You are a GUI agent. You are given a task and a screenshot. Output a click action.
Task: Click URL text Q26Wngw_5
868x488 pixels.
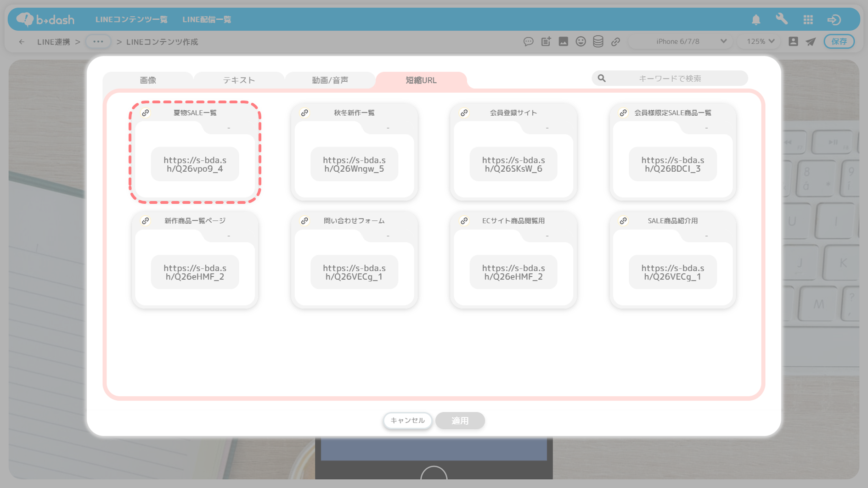354,164
